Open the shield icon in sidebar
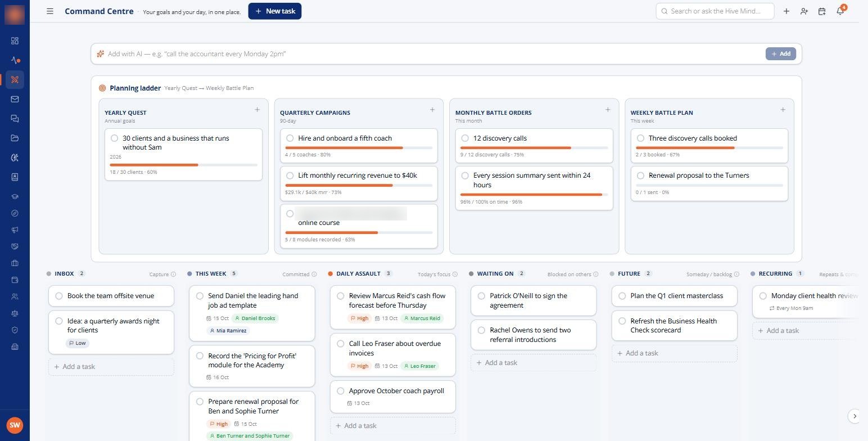This screenshot has height=441, width=868. tap(15, 330)
